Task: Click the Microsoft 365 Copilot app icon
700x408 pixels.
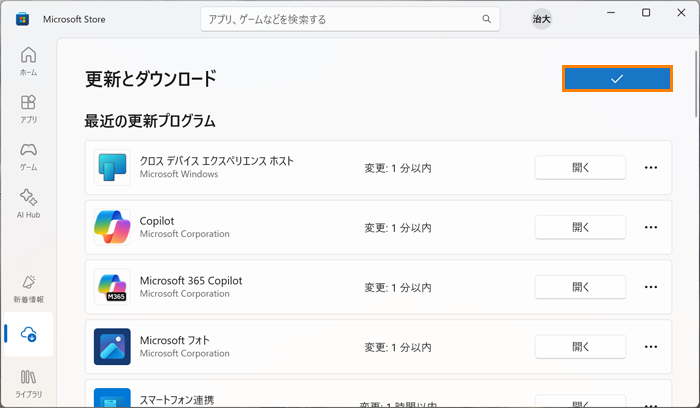Action: tap(112, 287)
